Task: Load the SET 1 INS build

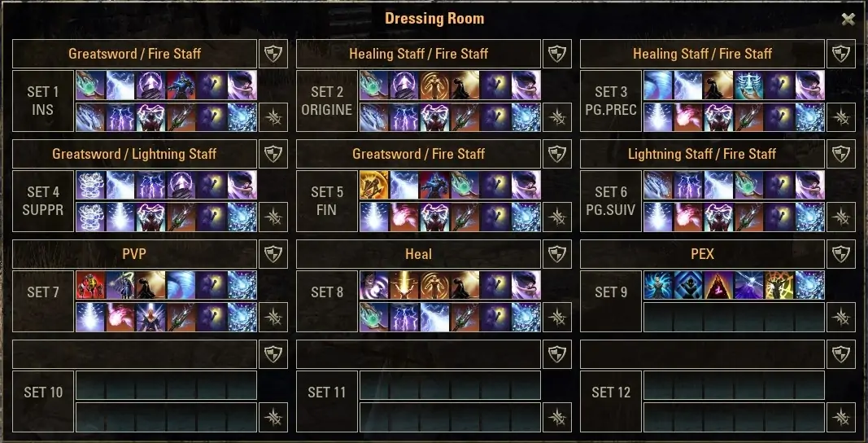Action: (x=43, y=100)
